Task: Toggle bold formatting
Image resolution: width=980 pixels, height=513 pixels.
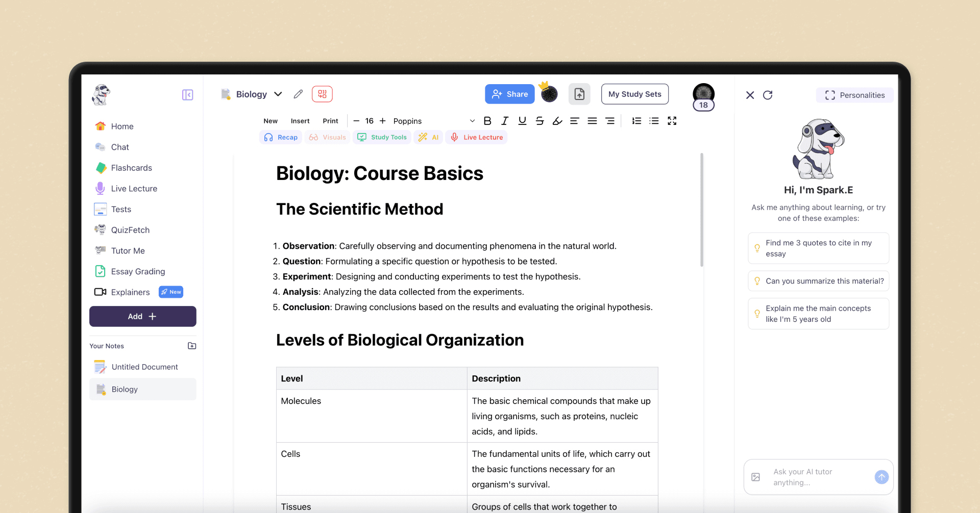Action: 487,121
